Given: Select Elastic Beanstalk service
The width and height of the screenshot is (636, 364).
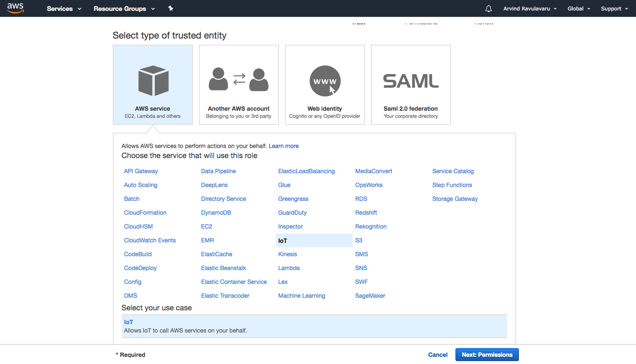Looking at the screenshot, I should click(224, 268).
